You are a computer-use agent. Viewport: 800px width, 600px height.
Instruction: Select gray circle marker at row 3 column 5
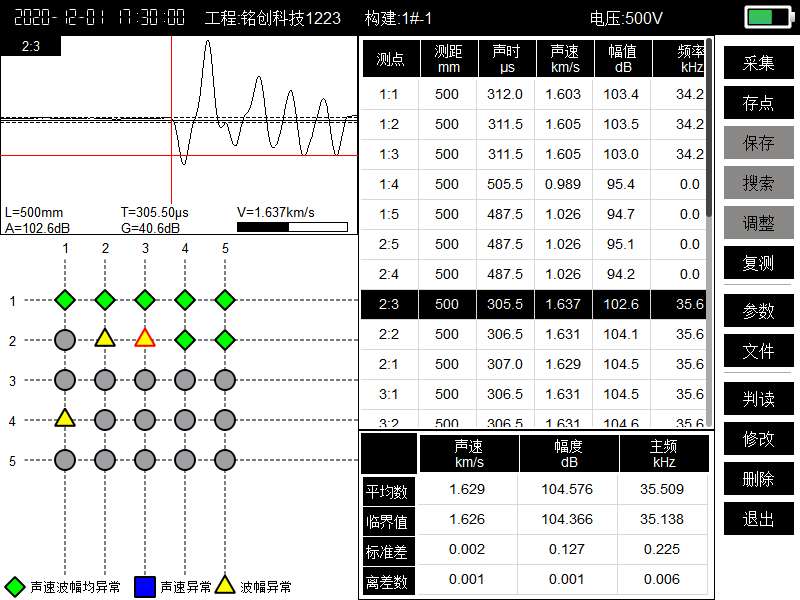tap(225, 380)
